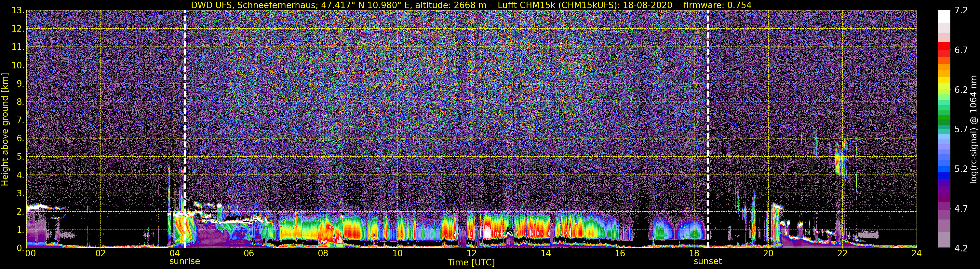Click the '20' time tick label
980x269 pixels.
coord(768,253)
